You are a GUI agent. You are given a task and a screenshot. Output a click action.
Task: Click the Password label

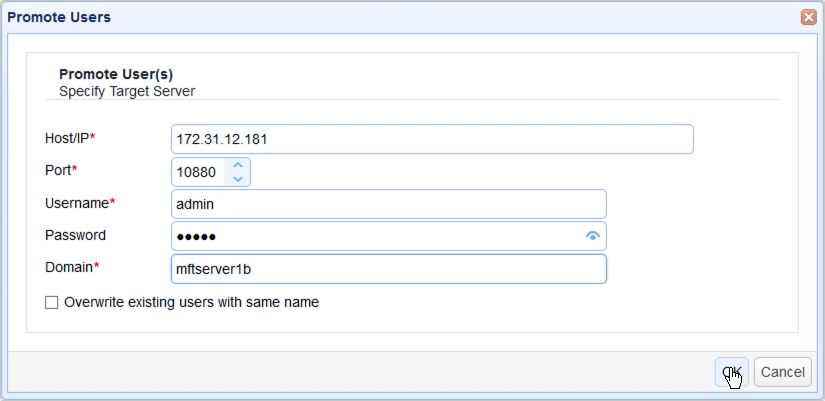pyautogui.click(x=75, y=235)
